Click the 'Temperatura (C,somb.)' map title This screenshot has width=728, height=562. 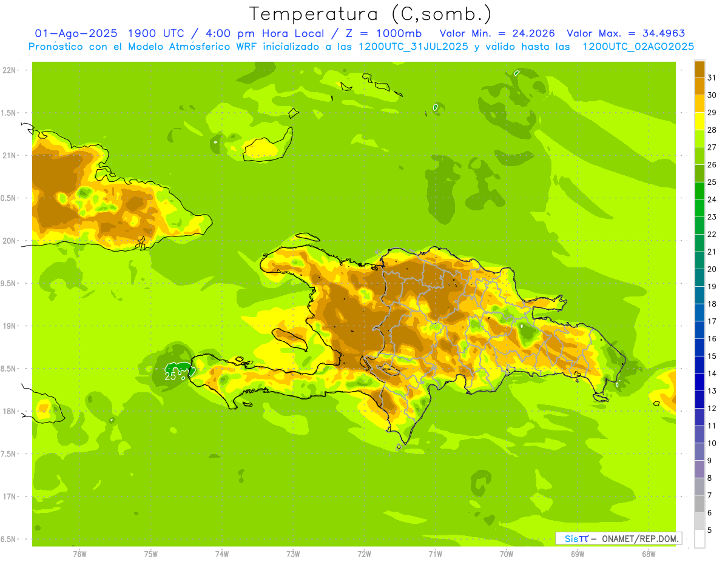point(370,15)
